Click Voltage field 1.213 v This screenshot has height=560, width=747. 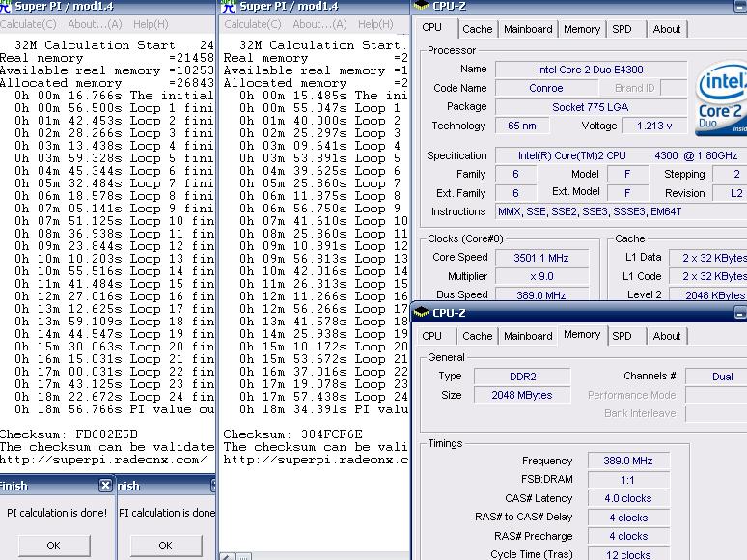click(x=654, y=126)
